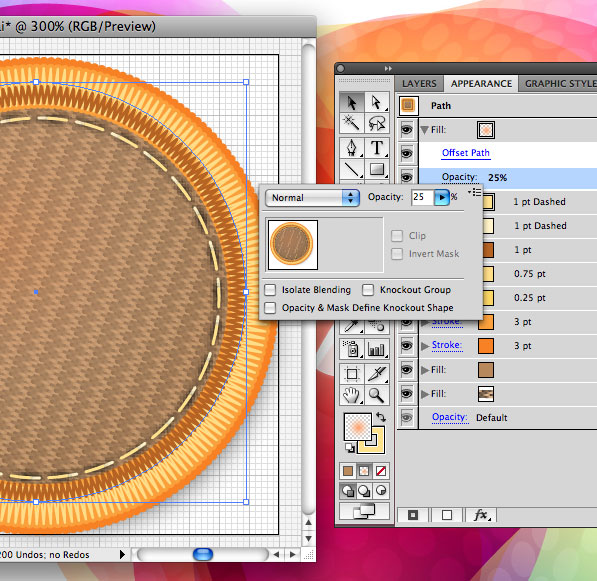Collapse the top Fill disclosure triangle

425,130
